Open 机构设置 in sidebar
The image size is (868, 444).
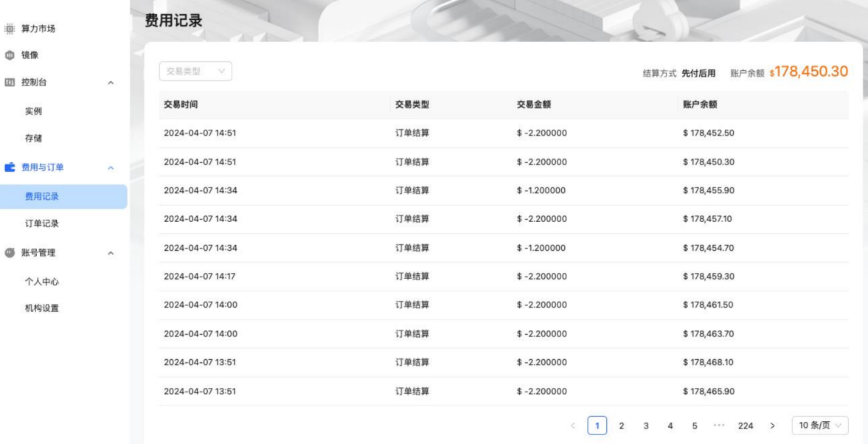42,308
